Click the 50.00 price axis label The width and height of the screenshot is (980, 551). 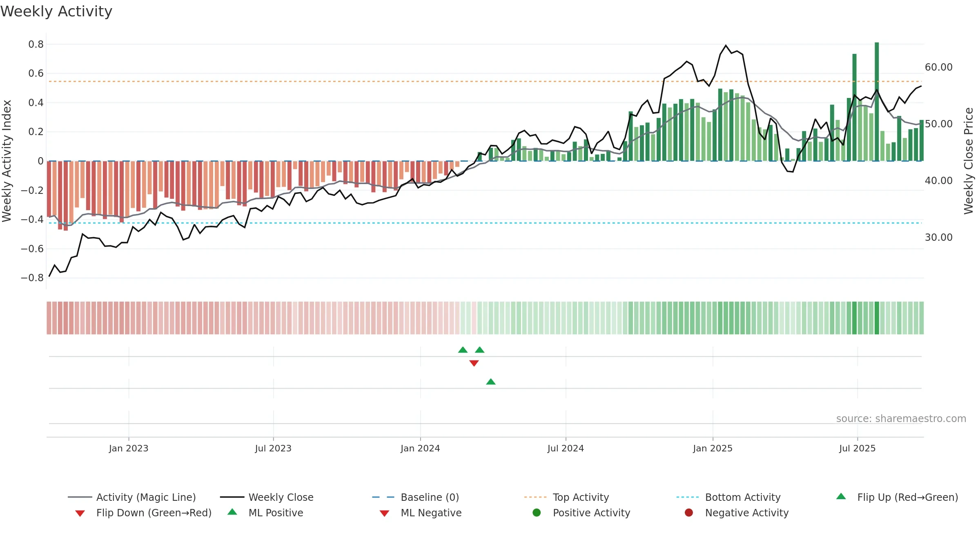tap(939, 124)
